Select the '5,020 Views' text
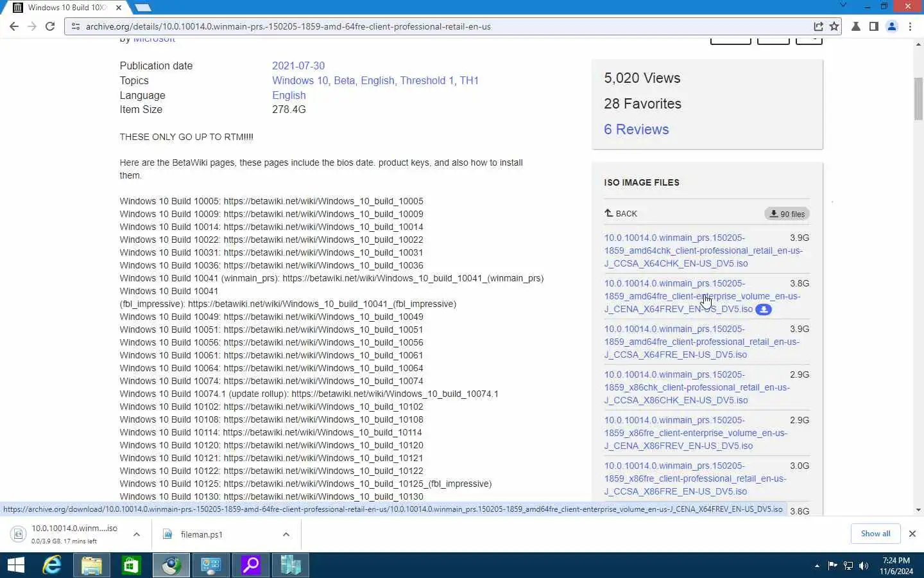 point(642,78)
